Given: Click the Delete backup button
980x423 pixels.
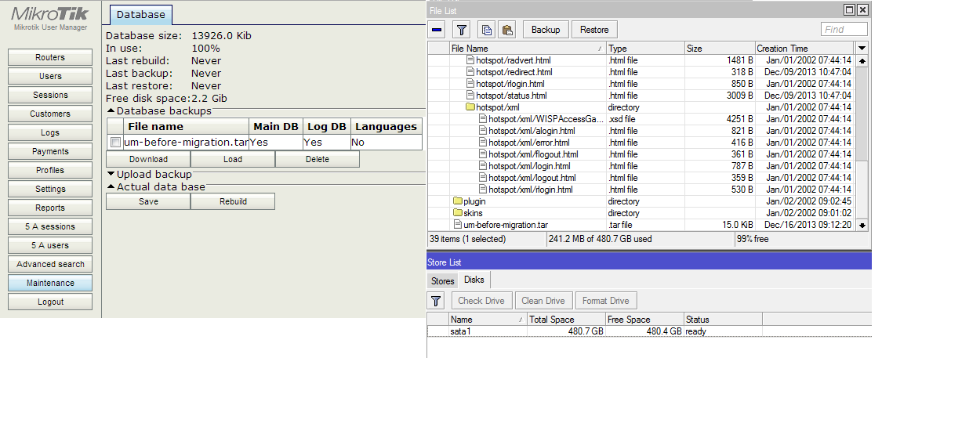Looking at the screenshot, I should (318, 159).
